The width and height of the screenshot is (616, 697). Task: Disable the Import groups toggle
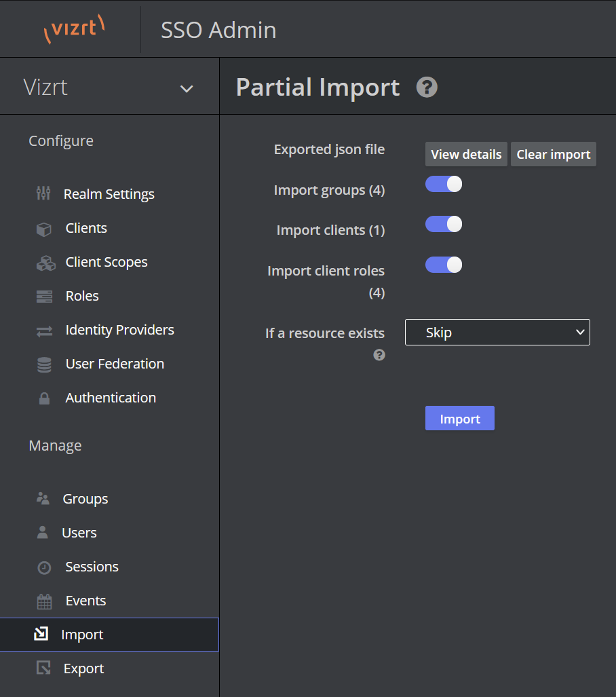444,184
